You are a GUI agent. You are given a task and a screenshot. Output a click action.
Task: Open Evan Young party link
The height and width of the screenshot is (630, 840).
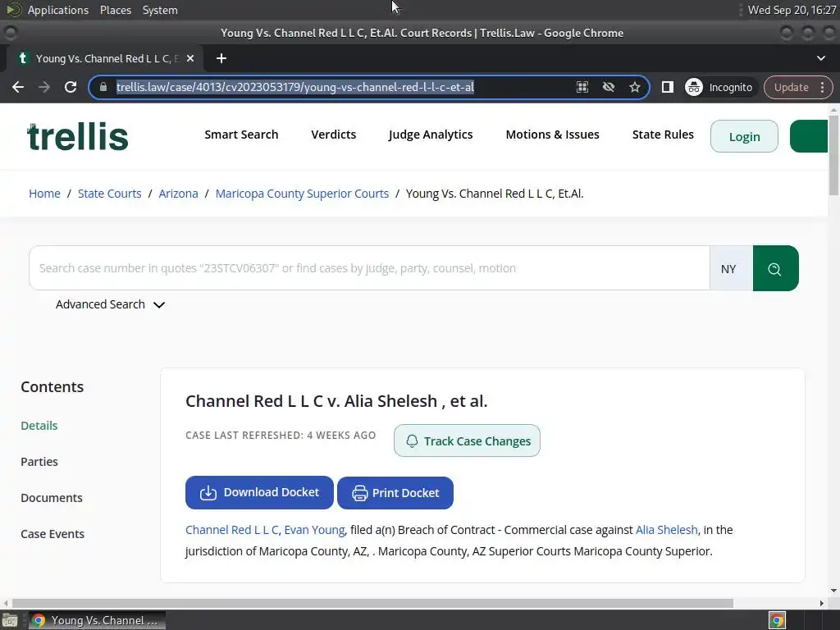[x=314, y=530]
